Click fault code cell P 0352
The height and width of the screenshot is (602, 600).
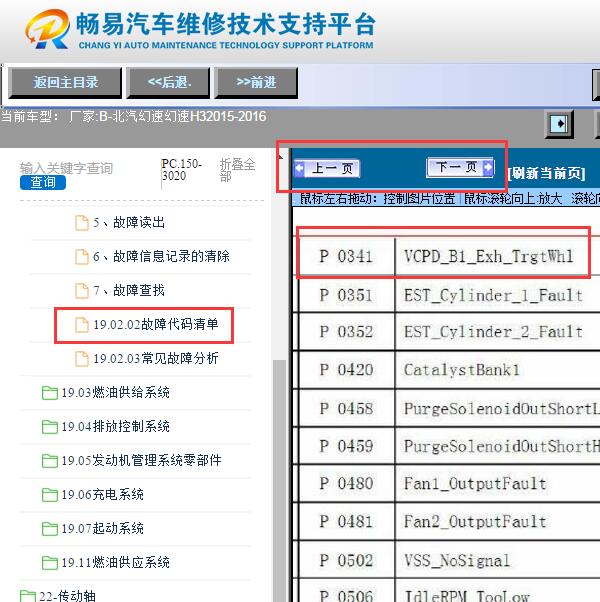(346, 332)
